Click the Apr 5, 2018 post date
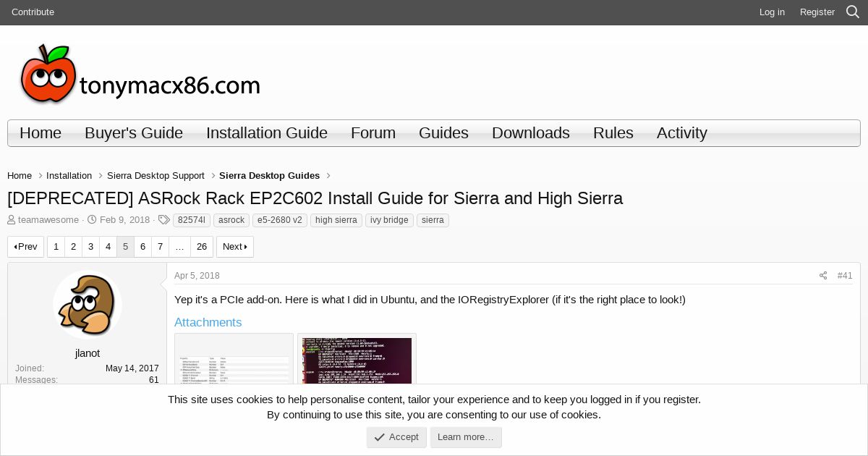Image resolution: width=868 pixels, height=456 pixels. (197, 276)
